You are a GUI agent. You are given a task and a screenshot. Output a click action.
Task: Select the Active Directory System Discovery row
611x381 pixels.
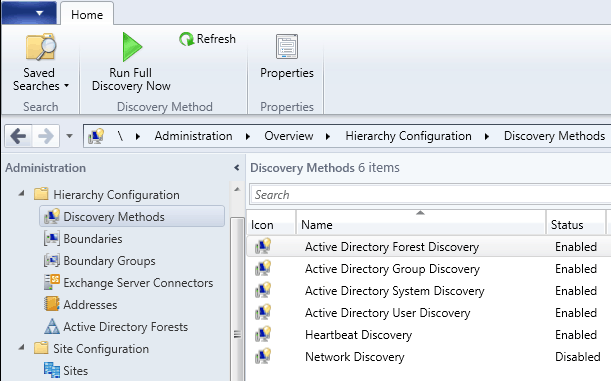[x=429, y=291]
